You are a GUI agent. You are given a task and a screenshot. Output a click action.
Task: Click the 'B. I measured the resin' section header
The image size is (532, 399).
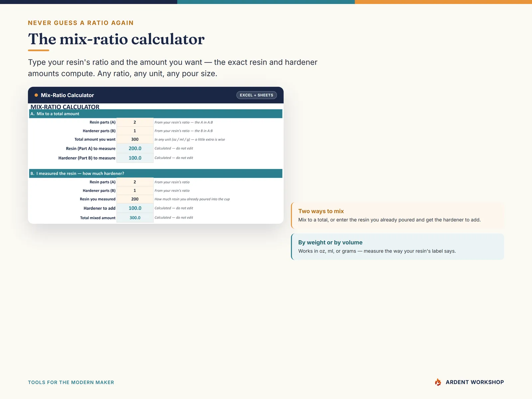tap(156, 174)
